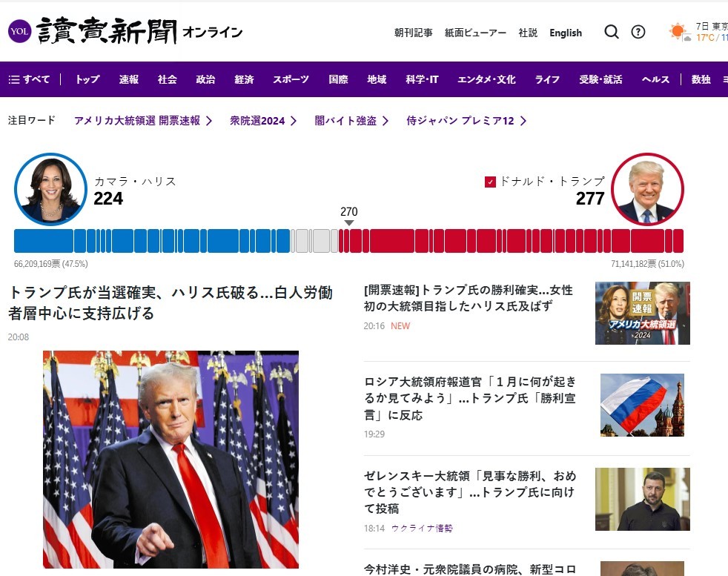Switch to the English edition
The height and width of the screenshot is (576, 728).
566,33
